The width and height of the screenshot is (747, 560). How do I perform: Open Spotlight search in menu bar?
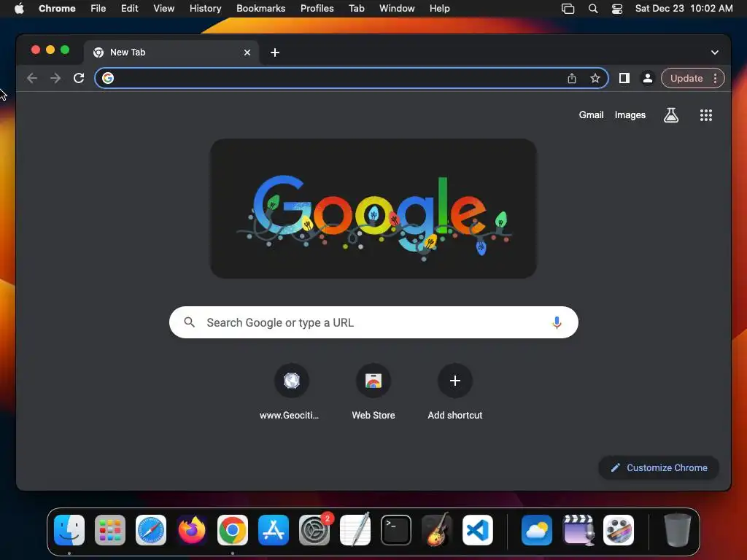[x=592, y=8]
